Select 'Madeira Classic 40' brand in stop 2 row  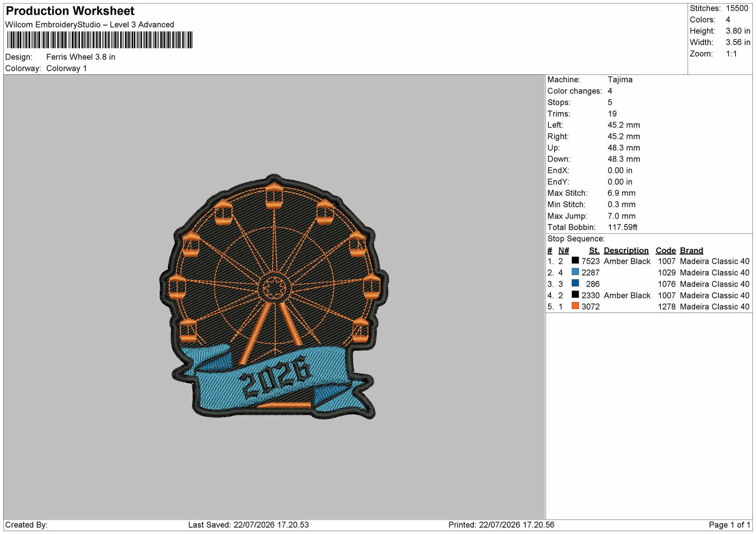tap(715, 273)
